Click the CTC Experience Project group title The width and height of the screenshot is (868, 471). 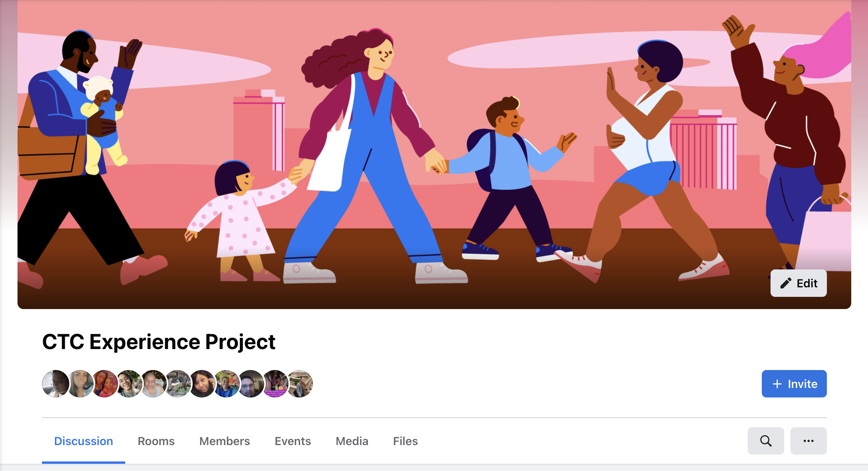click(x=159, y=341)
